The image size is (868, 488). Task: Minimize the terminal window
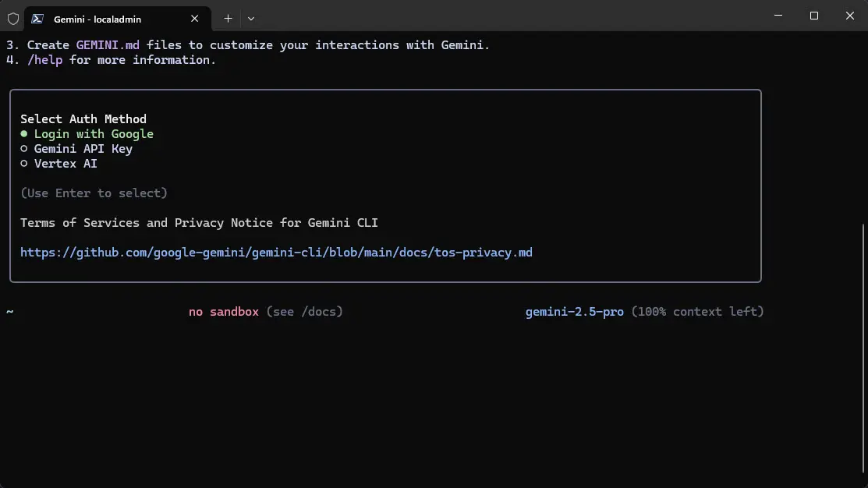[778, 16]
